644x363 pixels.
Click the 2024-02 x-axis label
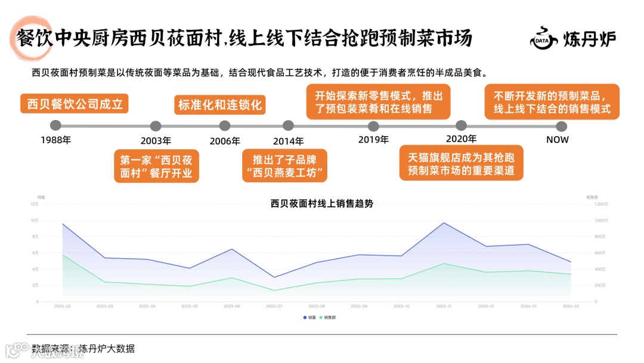click(x=571, y=306)
